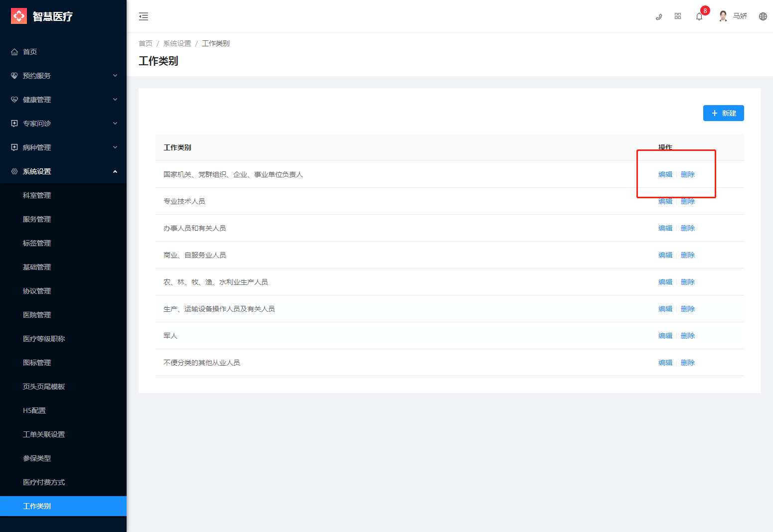Open the globe language icon
Image resolution: width=773 pixels, height=532 pixels.
[763, 16]
